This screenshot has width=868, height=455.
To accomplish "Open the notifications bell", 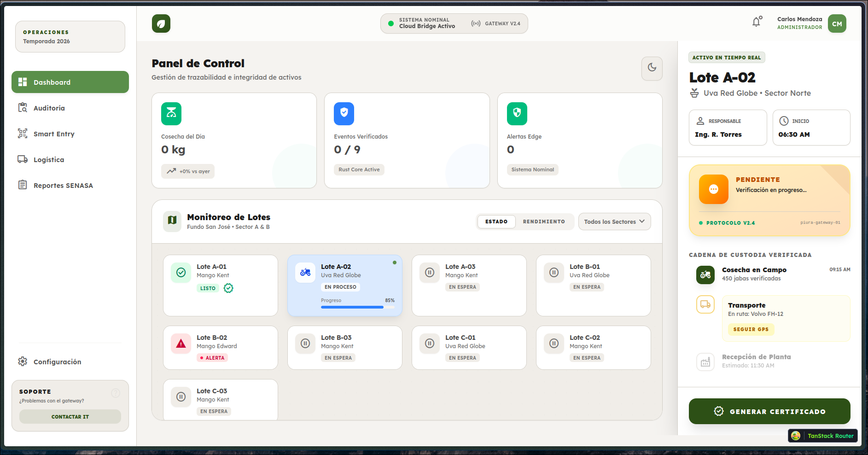I will click(x=757, y=22).
